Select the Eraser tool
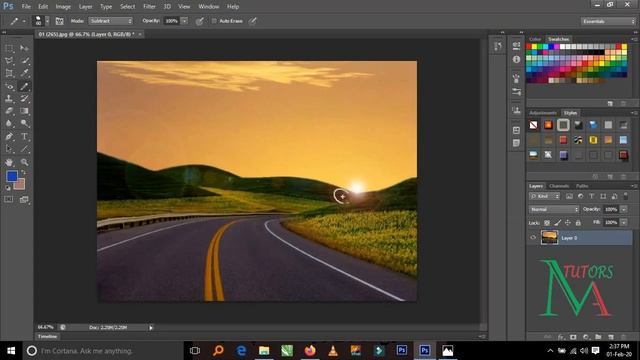Viewport: 640px width, 360px height. (9, 111)
